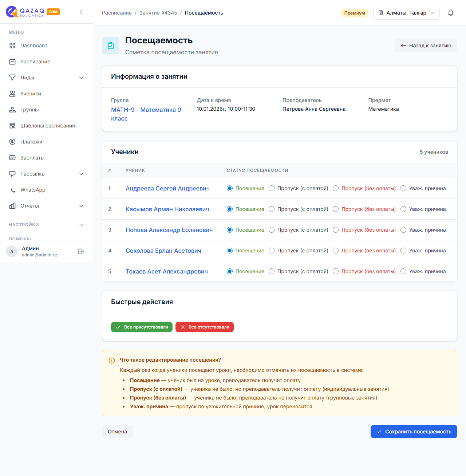Mark Соколова Ерлан as Посещение

coord(230,251)
